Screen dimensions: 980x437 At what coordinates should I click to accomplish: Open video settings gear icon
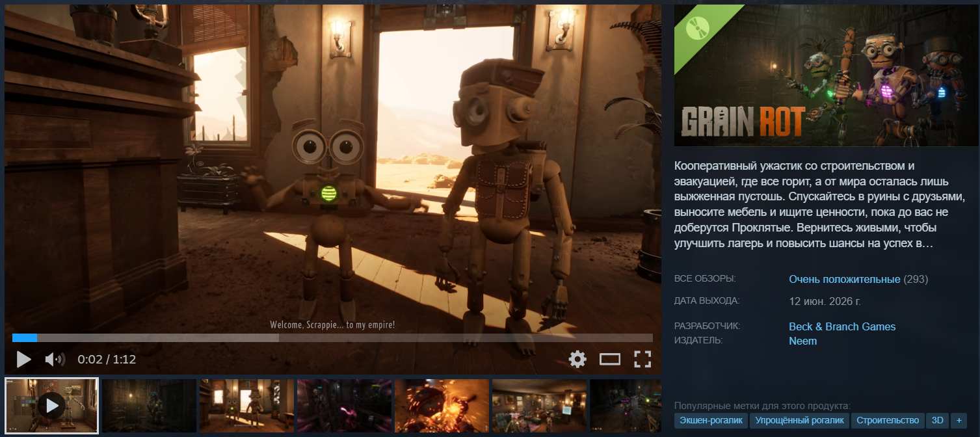coord(577,359)
